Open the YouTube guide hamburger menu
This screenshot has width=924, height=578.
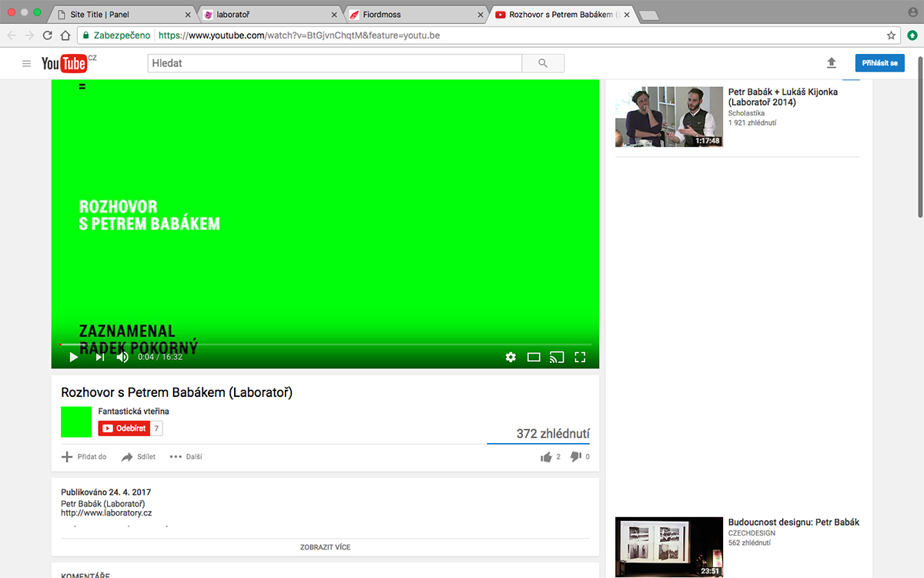(27, 63)
